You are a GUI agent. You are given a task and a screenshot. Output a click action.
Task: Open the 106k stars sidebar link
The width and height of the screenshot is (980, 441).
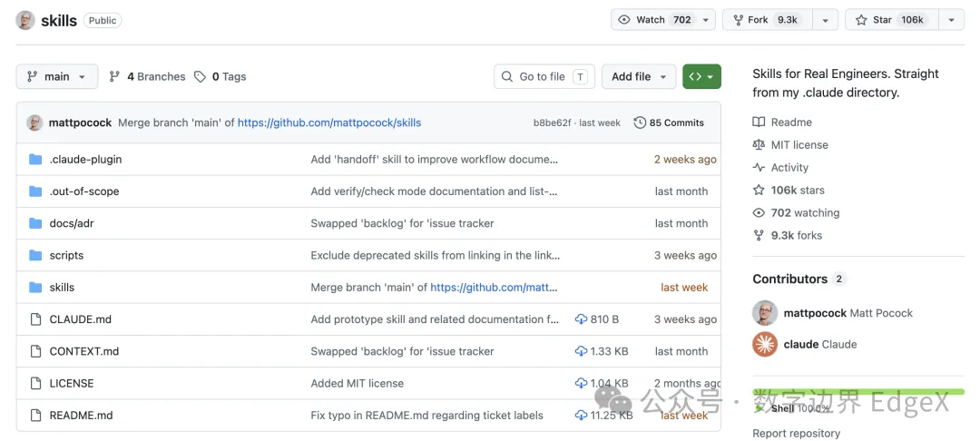789,190
